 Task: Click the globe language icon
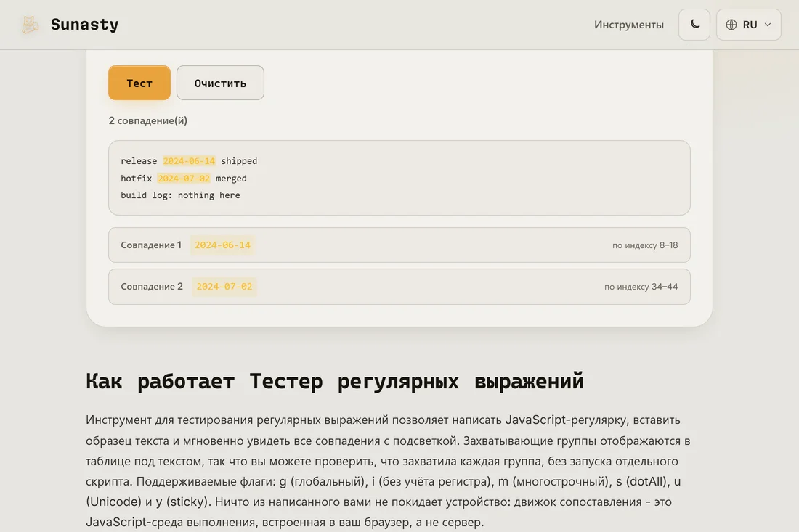pos(731,25)
